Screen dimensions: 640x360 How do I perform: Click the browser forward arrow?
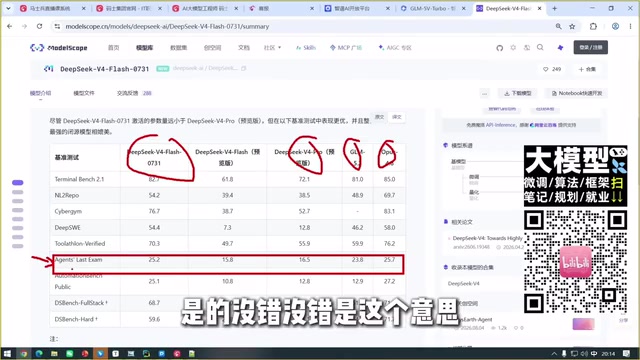pyautogui.click(x=24, y=26)
